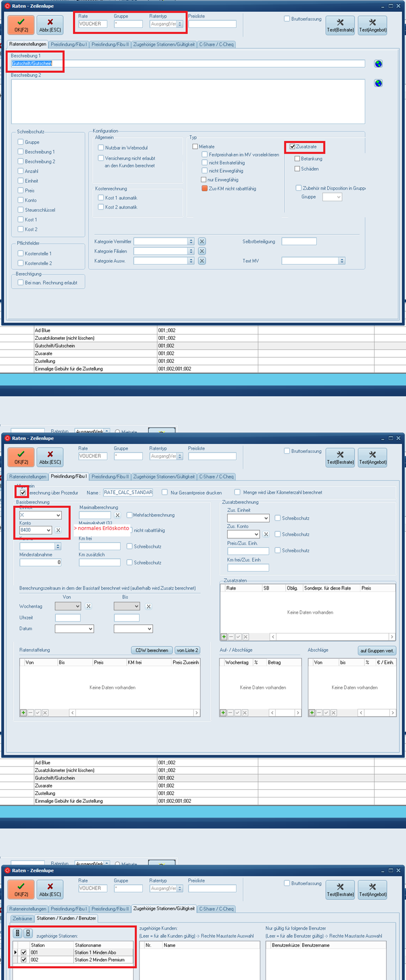
Task: Expand the Zus. Einheit dropdown
Action: coord(266,518)
